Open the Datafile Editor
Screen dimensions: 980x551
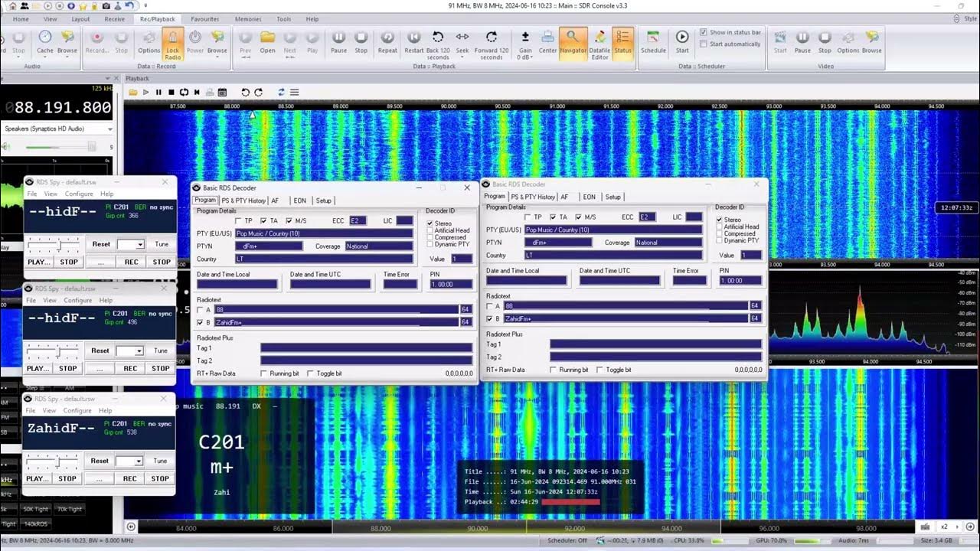[x=599, y=44]
